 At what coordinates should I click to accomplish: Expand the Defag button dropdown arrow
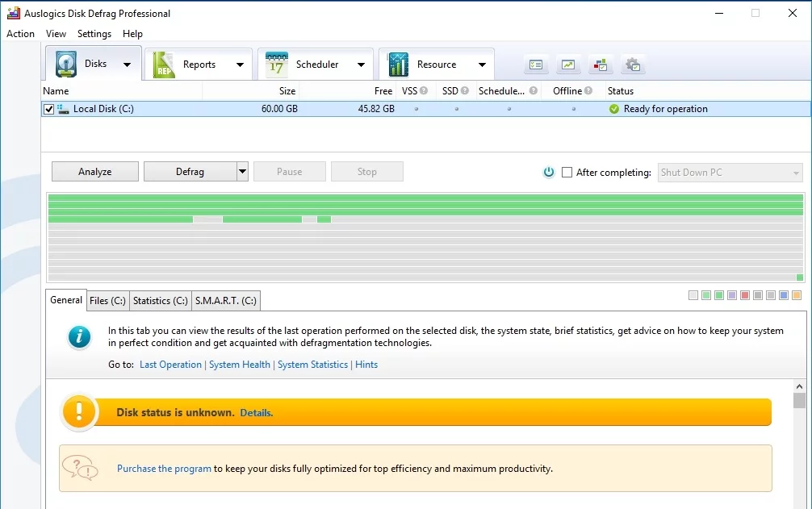point(242,172)
